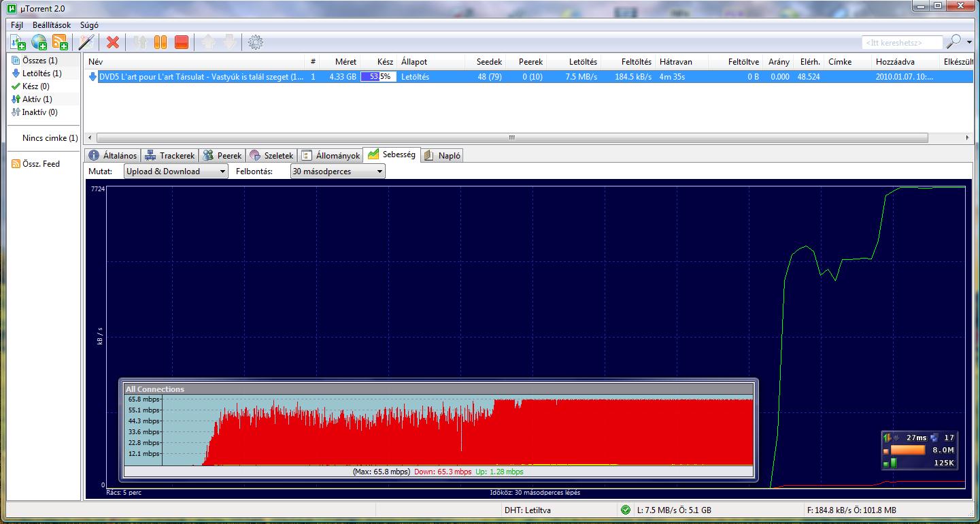
Task: Click the F: 184.8 kB/s status entry
Action: (851, 510)
